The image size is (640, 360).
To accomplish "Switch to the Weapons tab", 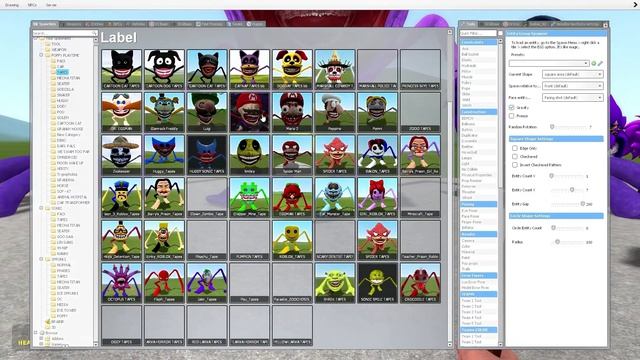I will pos(72,24).
